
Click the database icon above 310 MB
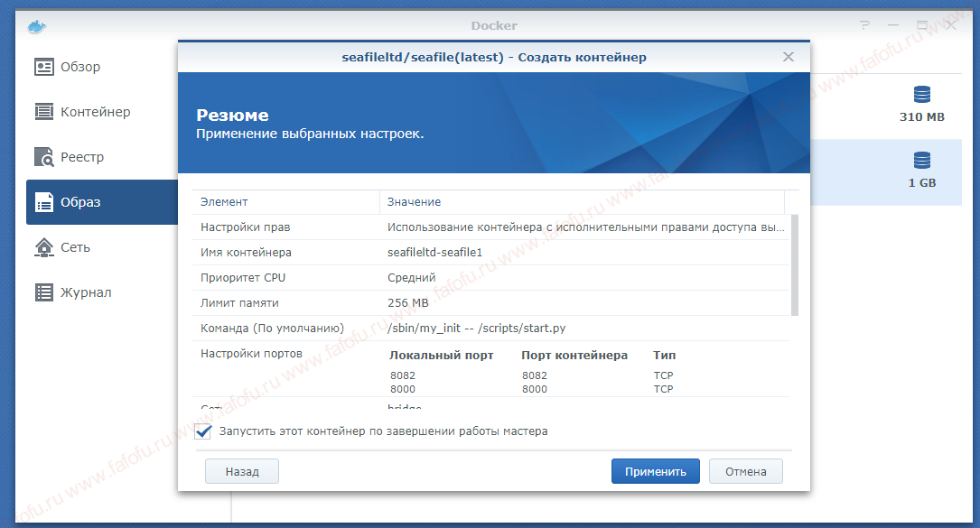922,95
